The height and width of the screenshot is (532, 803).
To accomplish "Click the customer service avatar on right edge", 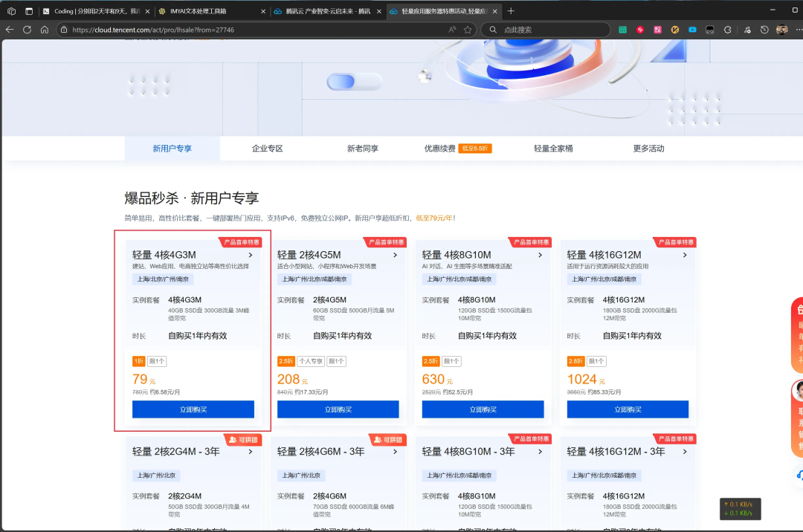I will coord(798,392).
